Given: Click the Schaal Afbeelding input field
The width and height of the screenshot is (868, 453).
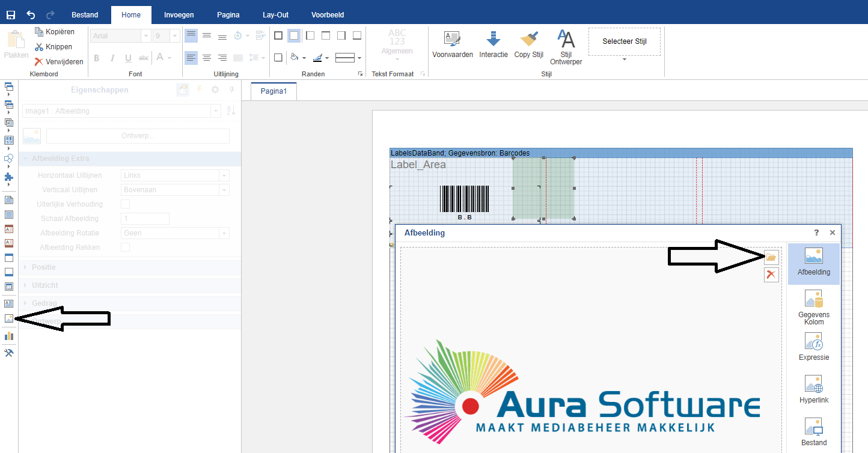Looking at the screenshot, I should (145, 219).
